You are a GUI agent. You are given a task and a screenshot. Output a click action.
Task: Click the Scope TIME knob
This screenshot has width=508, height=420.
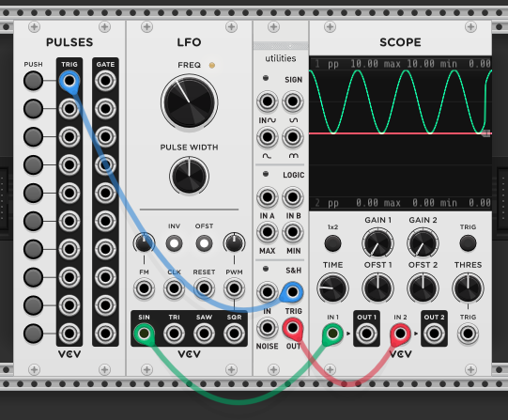click(332, 288)
